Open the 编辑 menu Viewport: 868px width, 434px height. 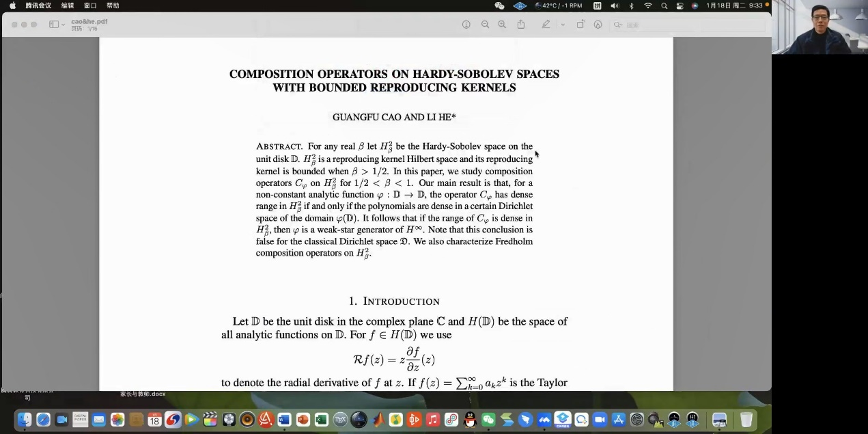pos(68,5)
